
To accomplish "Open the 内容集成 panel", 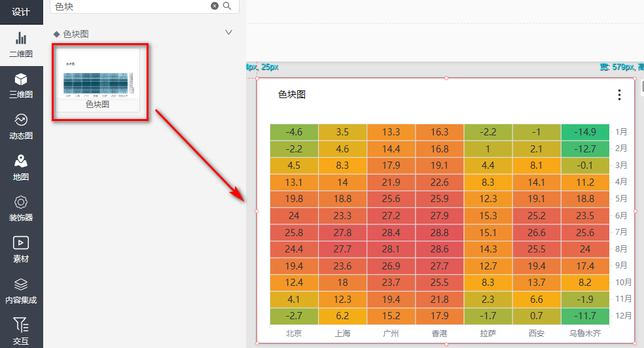I will click(x=21, y=291).
